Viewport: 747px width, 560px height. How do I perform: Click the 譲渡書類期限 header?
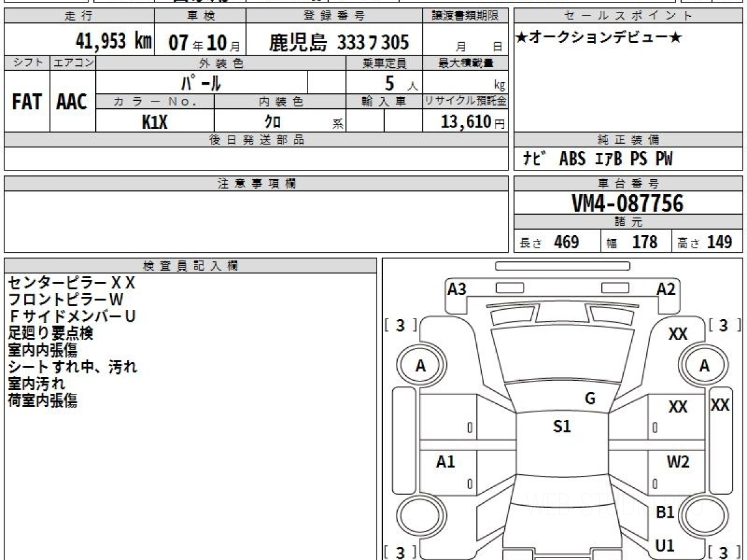pyautogui.click(x=466, y=16)
